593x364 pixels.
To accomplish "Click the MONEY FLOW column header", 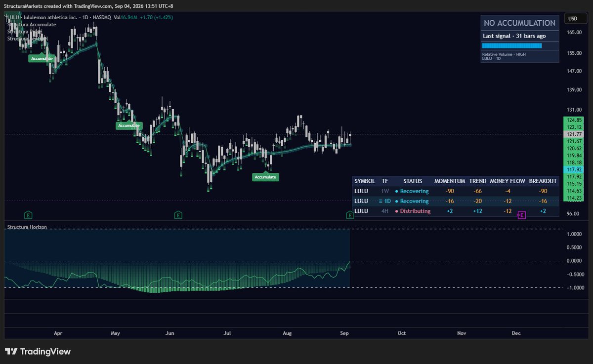I will [508, 181].
